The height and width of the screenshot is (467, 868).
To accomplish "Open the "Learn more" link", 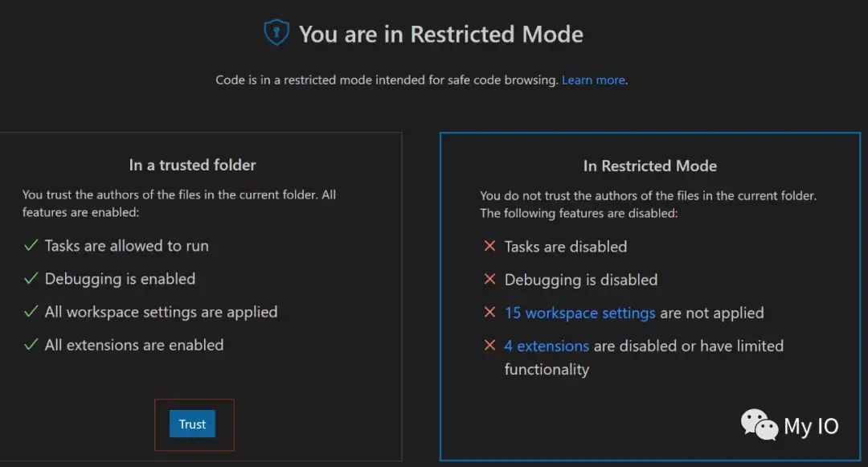I will pyautogui.click(x=593, y=80).
